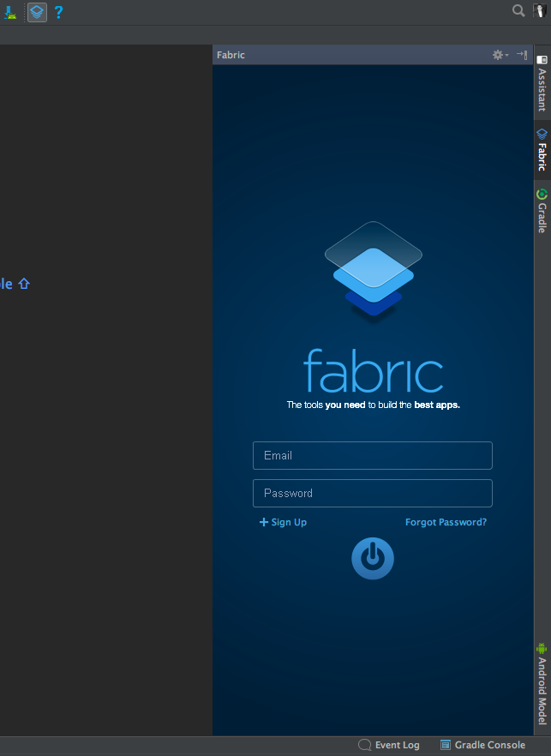The height and width of the screenshot is (756, 551).
Task: Switch to the Assistant side tab
Action: (542, 83)
